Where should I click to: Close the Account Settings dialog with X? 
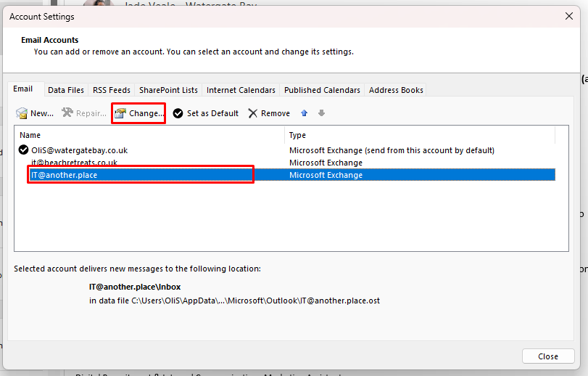(x=569, y=16)
